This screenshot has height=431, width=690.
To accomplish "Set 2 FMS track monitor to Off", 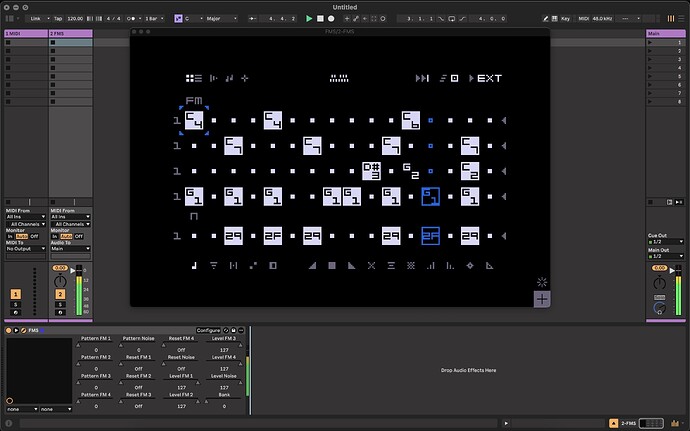I will (x=79, y=236).
